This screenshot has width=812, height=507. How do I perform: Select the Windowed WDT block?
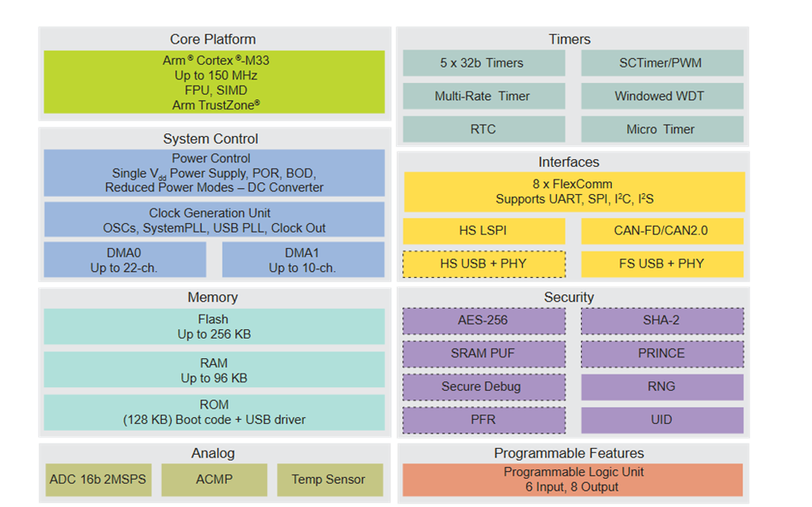pyautogui.click(x=661, y=97)
